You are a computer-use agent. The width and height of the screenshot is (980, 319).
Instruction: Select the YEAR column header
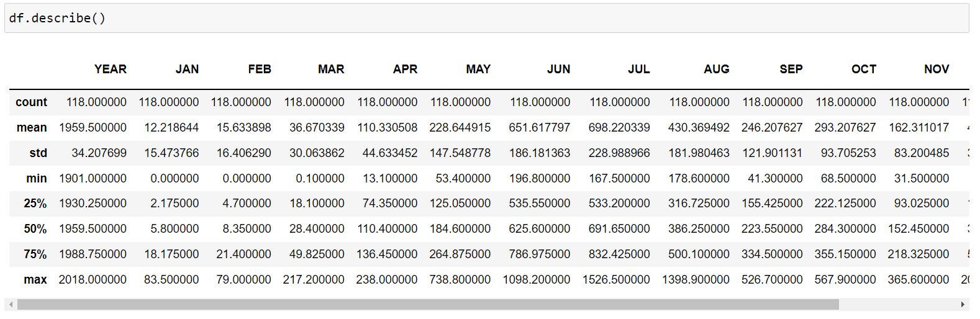point(110,70)
